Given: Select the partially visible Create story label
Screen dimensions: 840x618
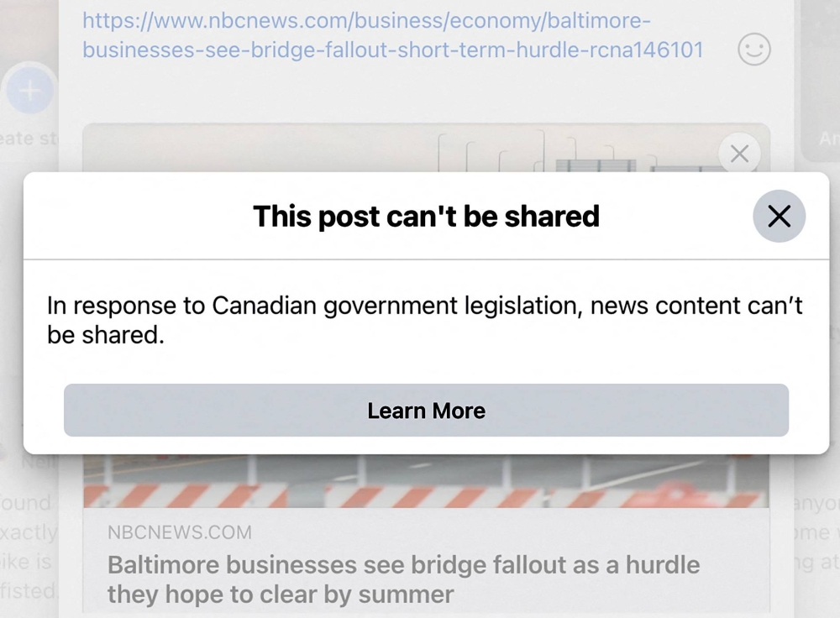Looking at the screenshot, I should [x=29, y=139].
